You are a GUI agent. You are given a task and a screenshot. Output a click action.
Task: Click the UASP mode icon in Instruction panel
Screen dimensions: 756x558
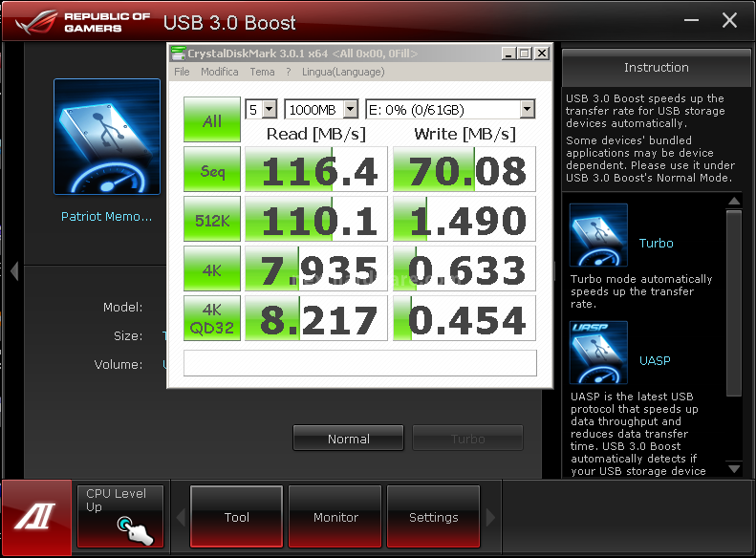[x=598, y=353]
